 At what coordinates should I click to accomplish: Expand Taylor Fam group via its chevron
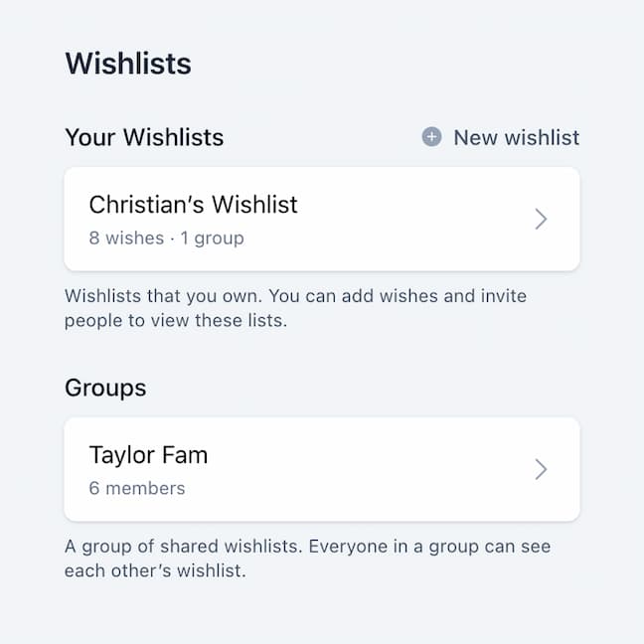[x=541, y=469]
